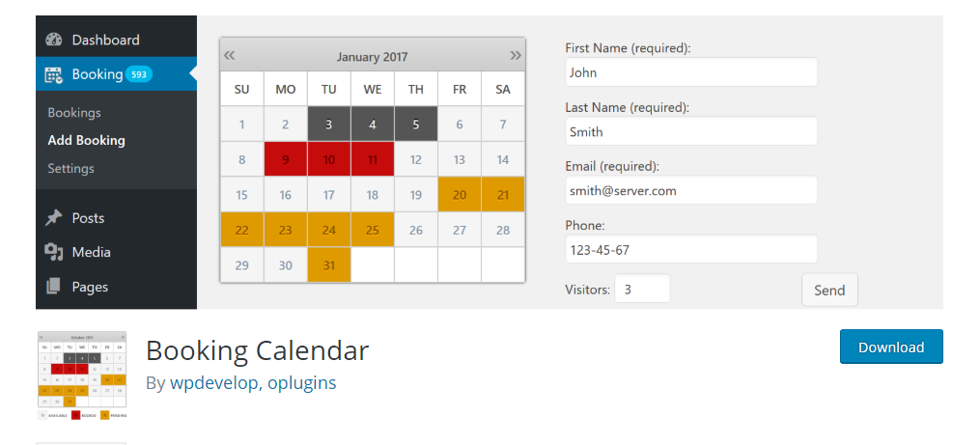Click the Dashboard gauge icon
Screen dimensions: 980x445
[x=54, y=40]
